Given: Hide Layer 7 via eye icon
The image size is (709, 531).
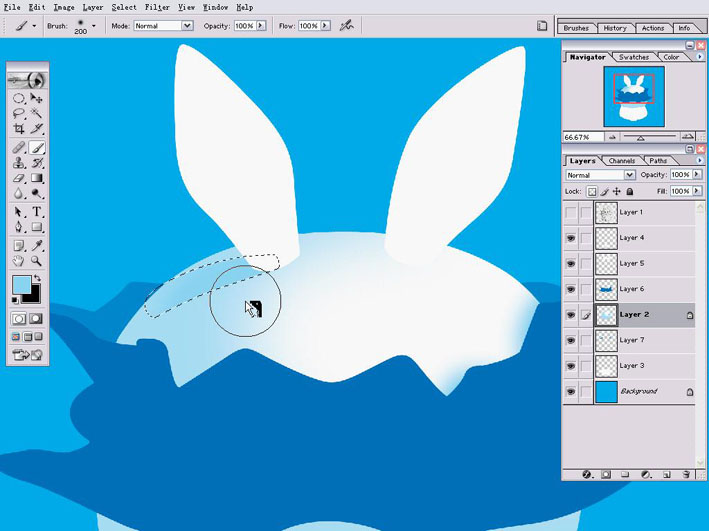Looking at the screenshot, I should (x=571, y=340).
